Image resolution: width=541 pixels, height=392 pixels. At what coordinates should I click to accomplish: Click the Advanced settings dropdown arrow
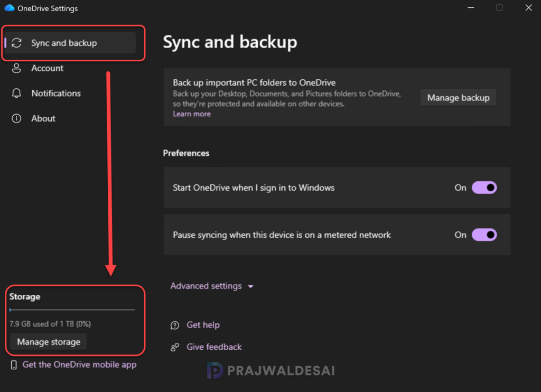pyautogui.click(x=251, y=286)
